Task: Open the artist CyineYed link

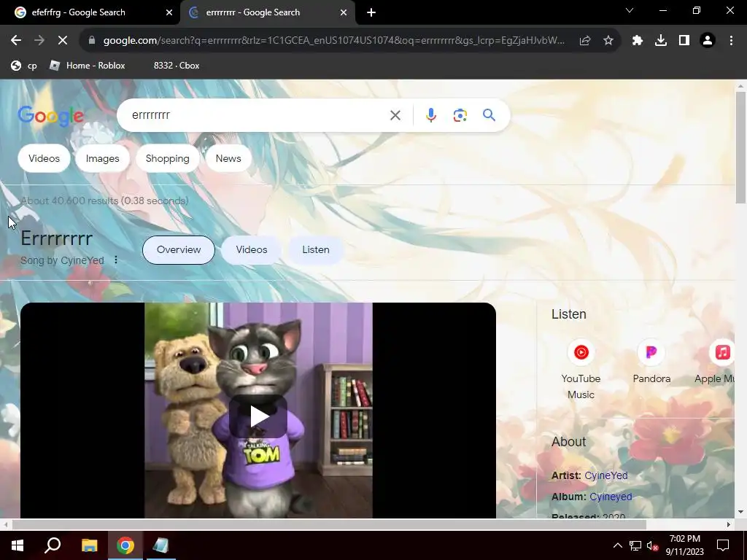Action: pyautogui.click(x=606, y=475)
